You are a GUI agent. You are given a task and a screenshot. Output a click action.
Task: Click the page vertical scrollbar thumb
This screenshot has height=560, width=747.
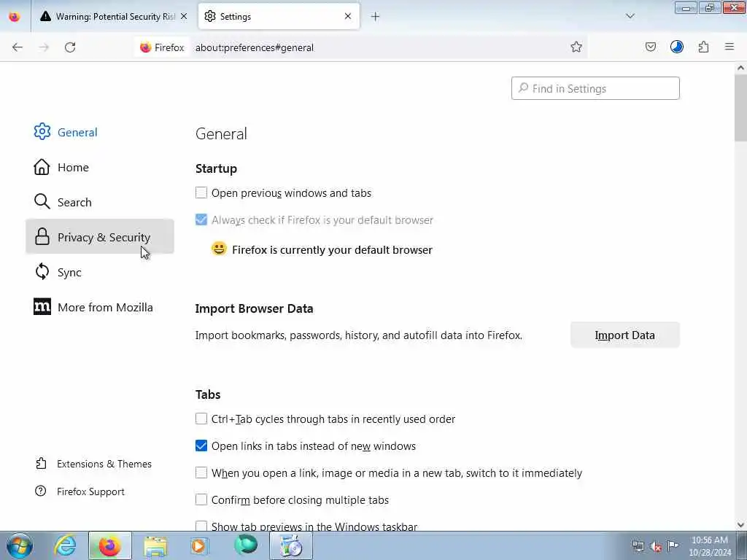click(740, 108)
